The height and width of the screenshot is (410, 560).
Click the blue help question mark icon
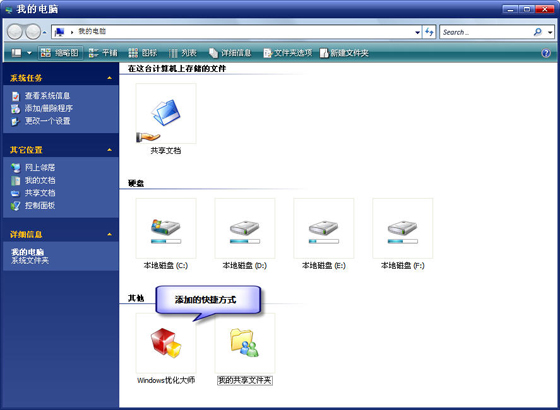546,53
